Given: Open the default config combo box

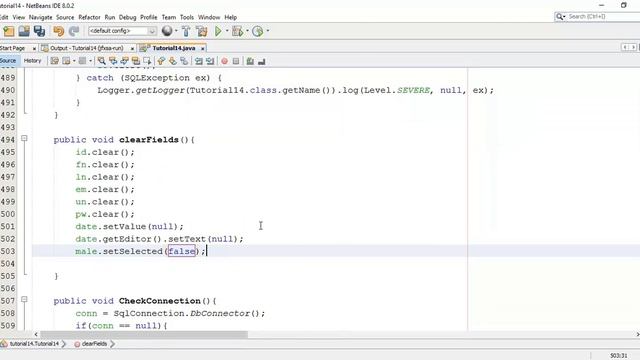Looking at the screenshot, I should (122, 31).
